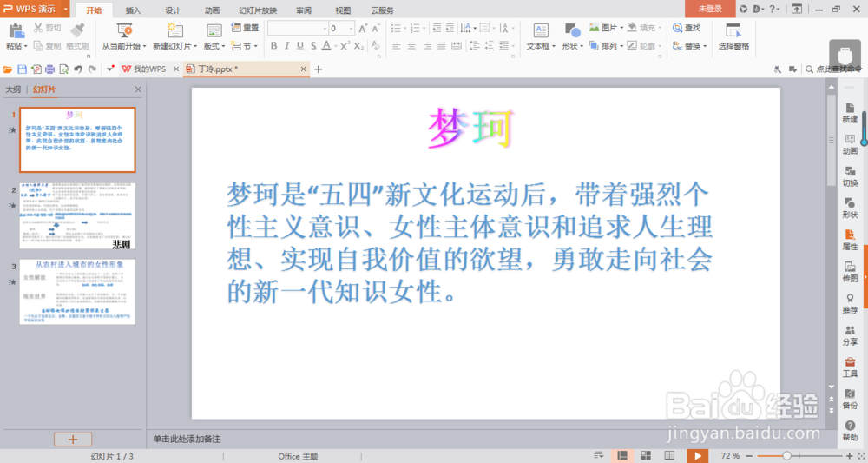Switch to normal view in the status bar
The image size is (868, 463).
click(622, 456)
